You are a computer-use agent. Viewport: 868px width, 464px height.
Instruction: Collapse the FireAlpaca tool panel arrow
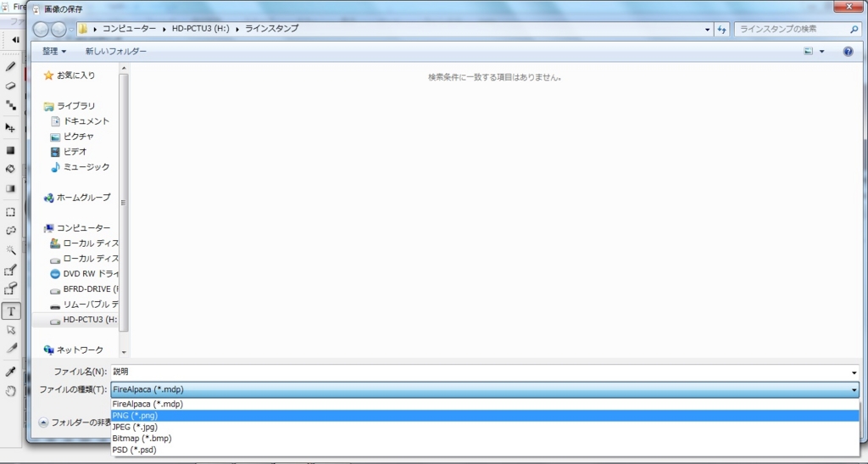(x=15, y=39)
